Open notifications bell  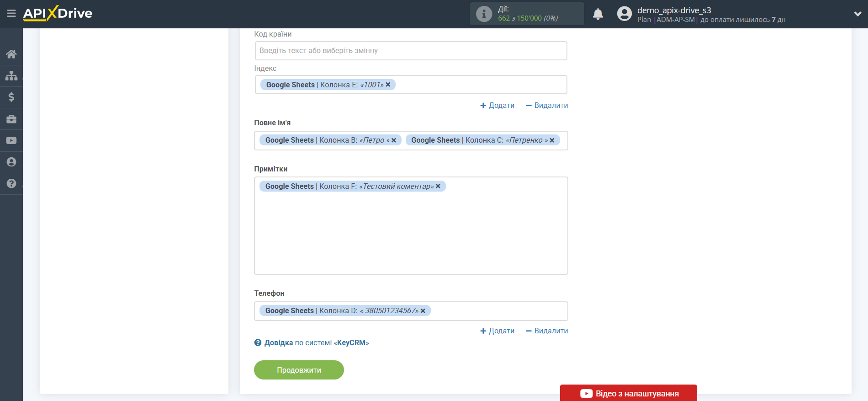(598, 14)
